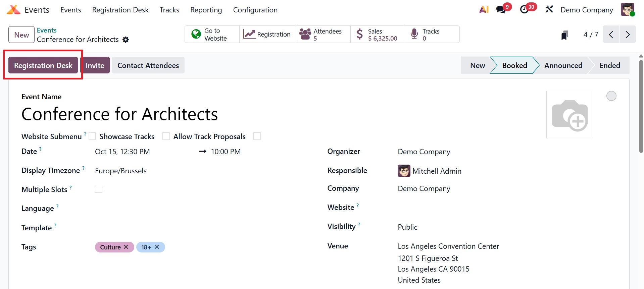Open user menu via Mitchell Admin avatar

pyautogui.click(x=627, y=10)
